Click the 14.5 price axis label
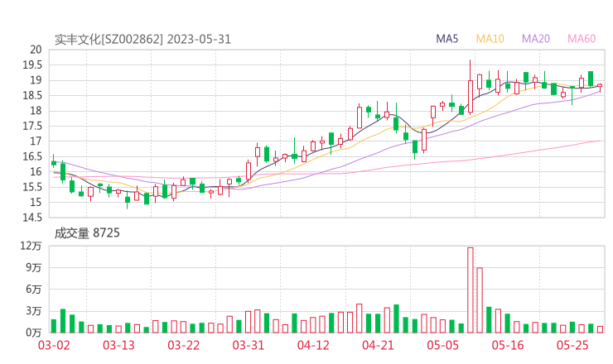The height and width of the screenshot is (364, 613). click(31, 218)
